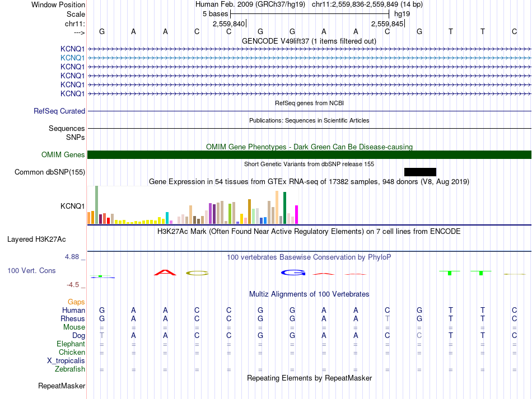
Task: Click the RefSeq genes from NCBI title
Action: coord(310,103)
